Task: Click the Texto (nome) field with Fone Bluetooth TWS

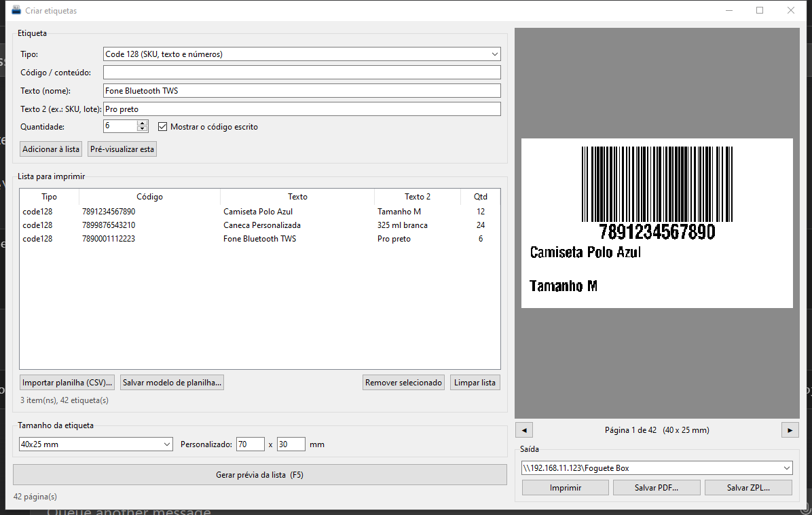Action: [x=302, y=90]
